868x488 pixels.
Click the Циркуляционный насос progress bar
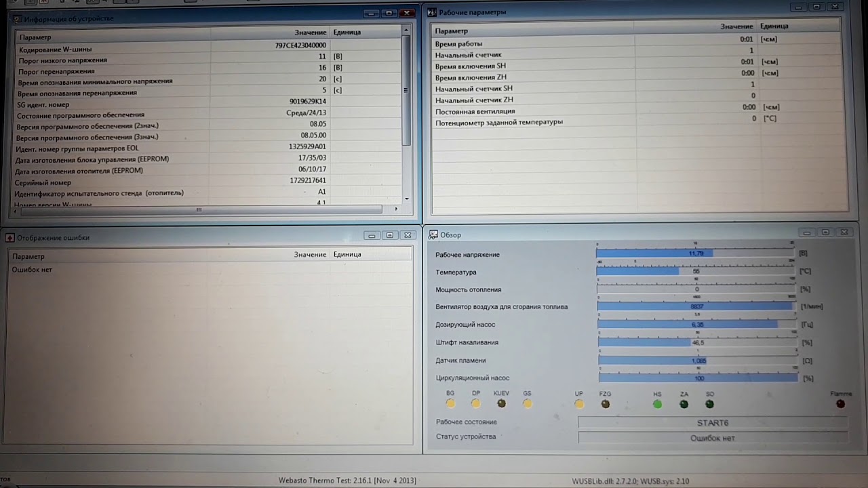coord(698,378)
